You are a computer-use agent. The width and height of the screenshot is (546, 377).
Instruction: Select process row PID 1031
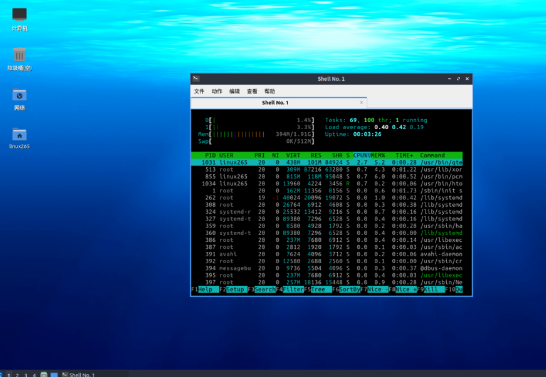coord(327,163)
